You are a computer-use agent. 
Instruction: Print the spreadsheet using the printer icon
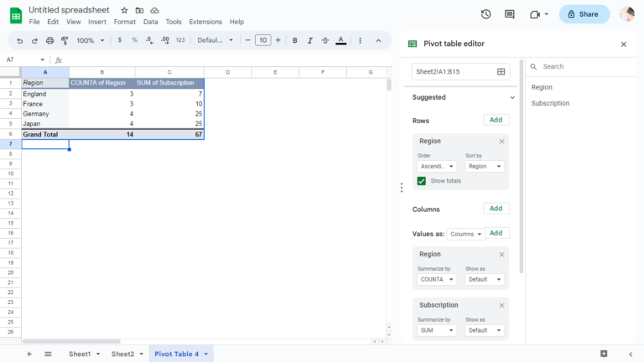point(49,40)
